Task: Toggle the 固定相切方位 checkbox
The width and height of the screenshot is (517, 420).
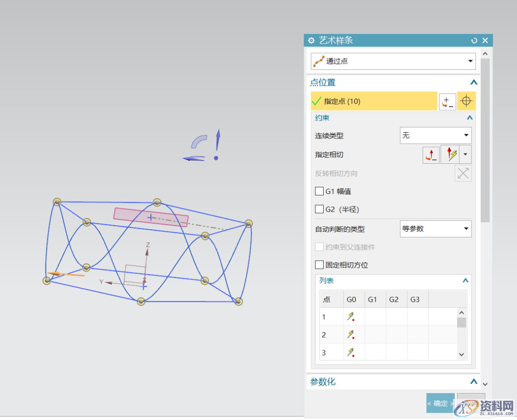Action: tap(319, 264)
